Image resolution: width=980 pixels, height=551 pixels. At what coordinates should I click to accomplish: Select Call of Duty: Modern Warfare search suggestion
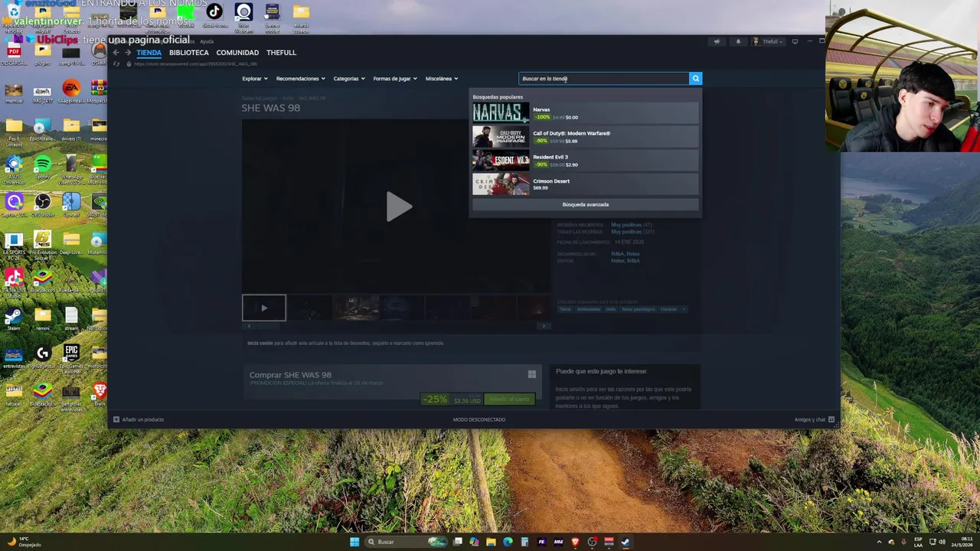[x=585, y=137]
